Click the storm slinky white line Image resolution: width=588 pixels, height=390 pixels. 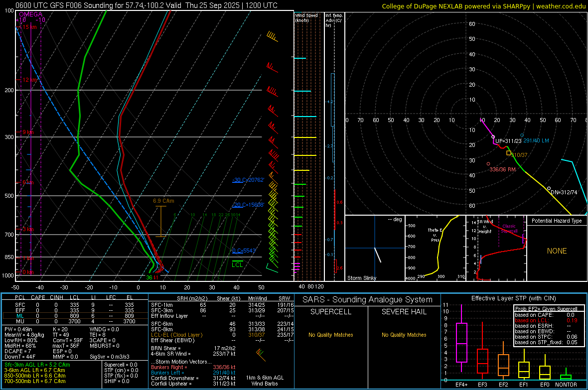(378, 255)
